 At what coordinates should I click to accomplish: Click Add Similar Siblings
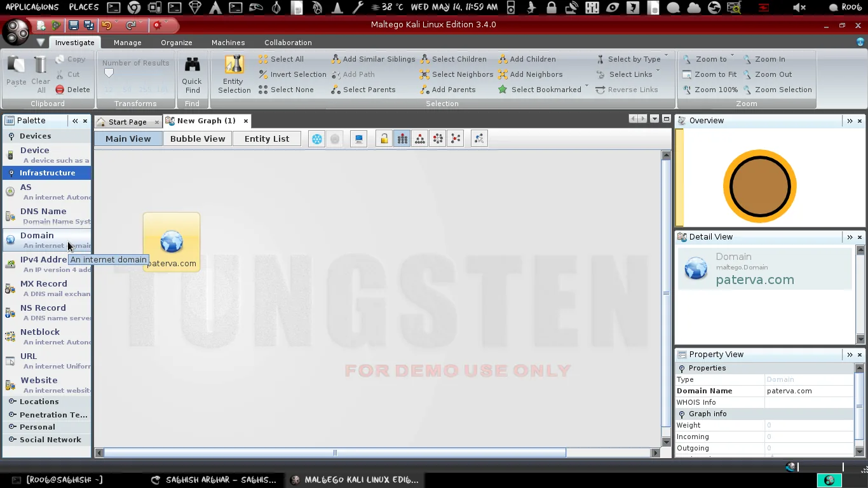point(373,59)
